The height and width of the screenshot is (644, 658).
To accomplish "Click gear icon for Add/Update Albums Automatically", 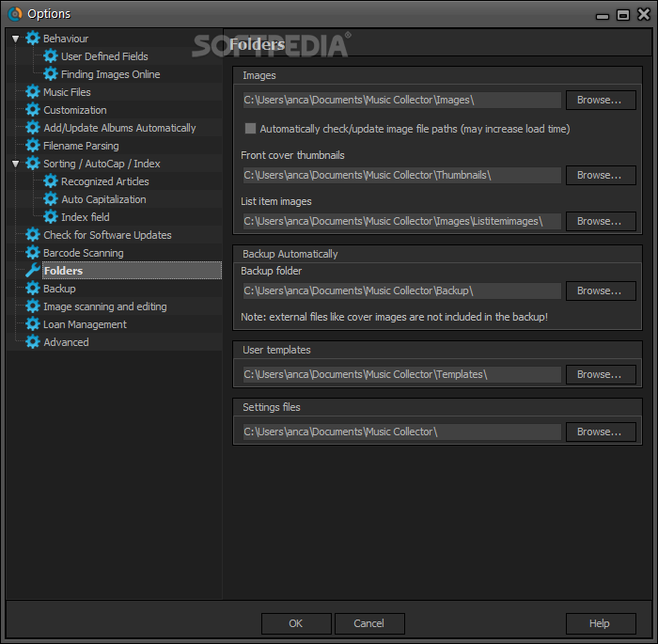I will click(x=33, y=128).
